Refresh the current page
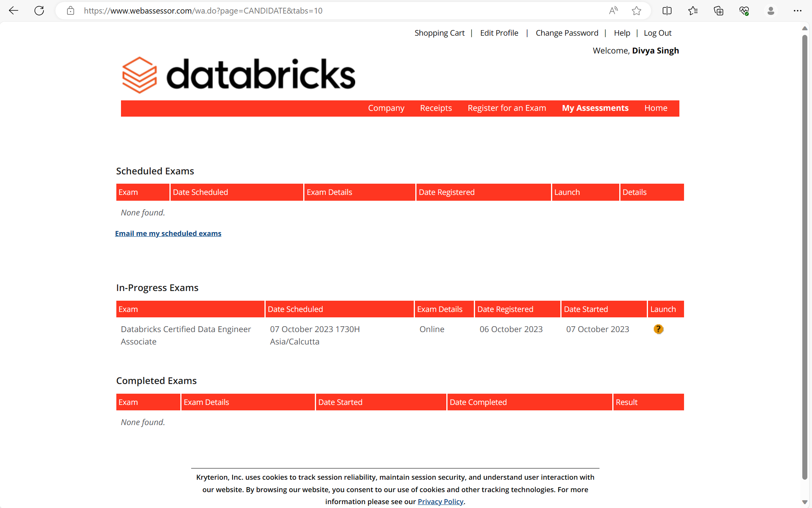The width and height of the screenshot is (812, 508). tap(39, 10)
